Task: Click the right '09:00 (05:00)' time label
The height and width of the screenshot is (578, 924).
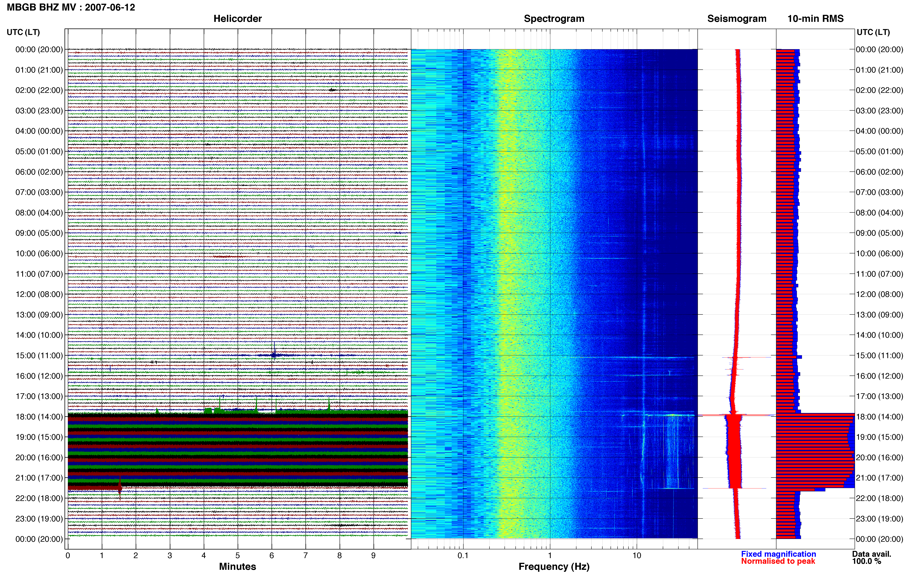Action: (x=879, y=233)
